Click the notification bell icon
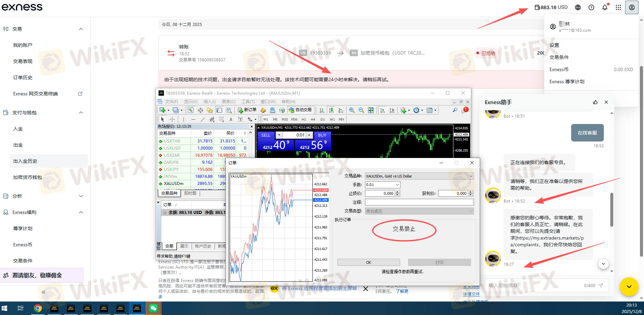 605,7
